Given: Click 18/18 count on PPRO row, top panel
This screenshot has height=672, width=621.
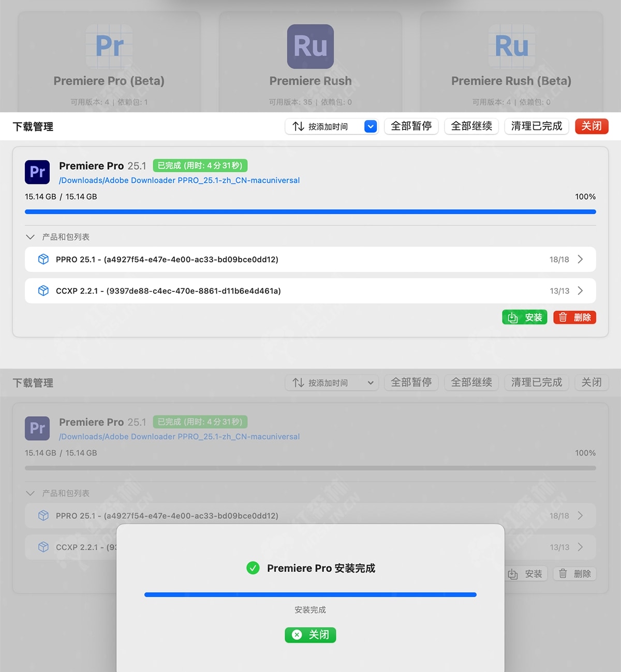Looking at the screenshot, I should pos(559,259).
